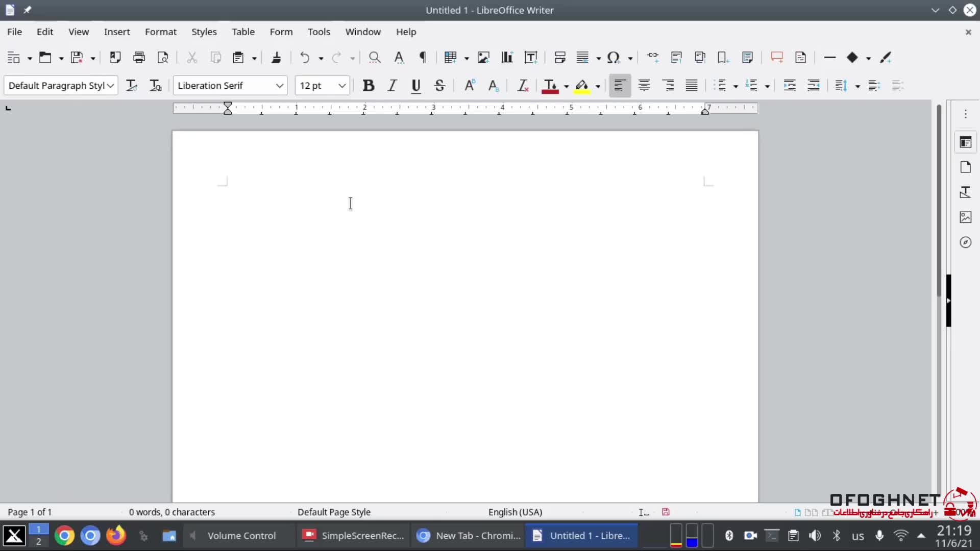Click the Print icon in toolbar
Viewport: 980px width, 551px height.
(x=139, y=58)
